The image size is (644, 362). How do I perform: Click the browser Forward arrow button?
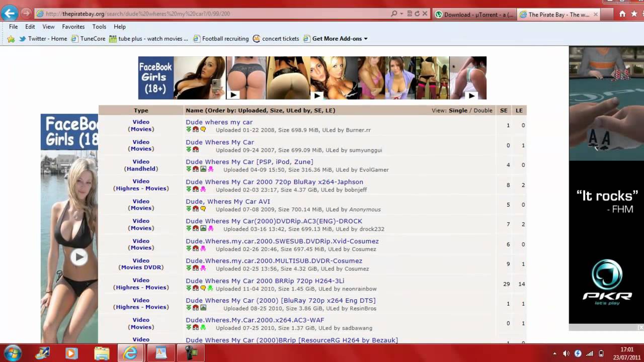[x=26, y=14]
